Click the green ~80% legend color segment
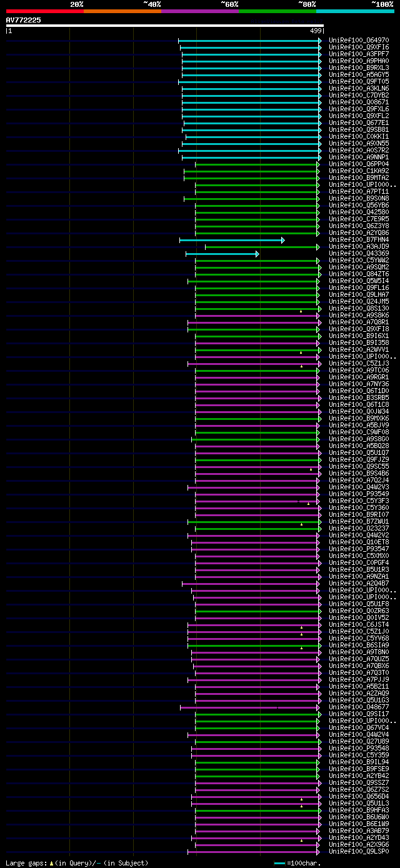 tap(277, 11)
